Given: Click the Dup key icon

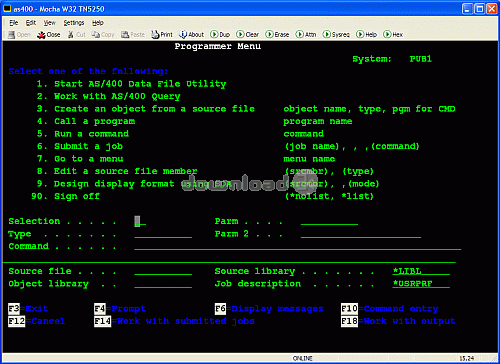Looking at the screenshot, I should point(214,34).
